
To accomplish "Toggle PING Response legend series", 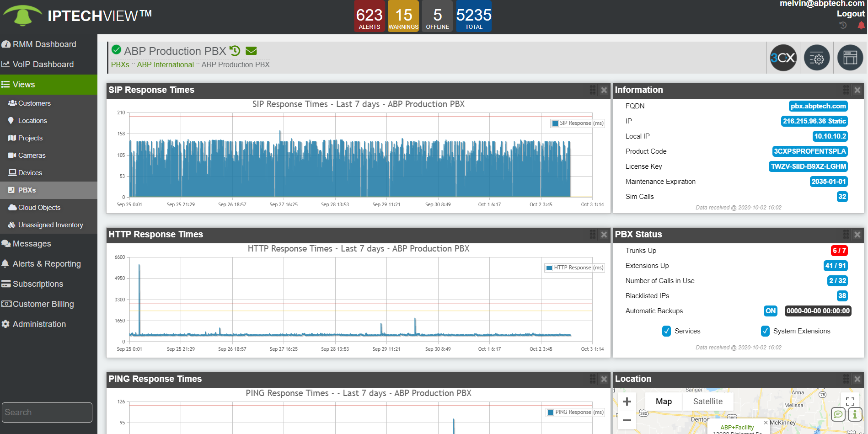I will point(575,412).
